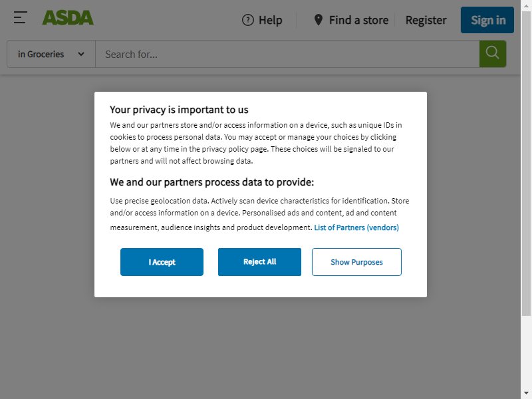Open the hamburger menu icon
Viewport: 532px width, 399px height.
(21, 18)
